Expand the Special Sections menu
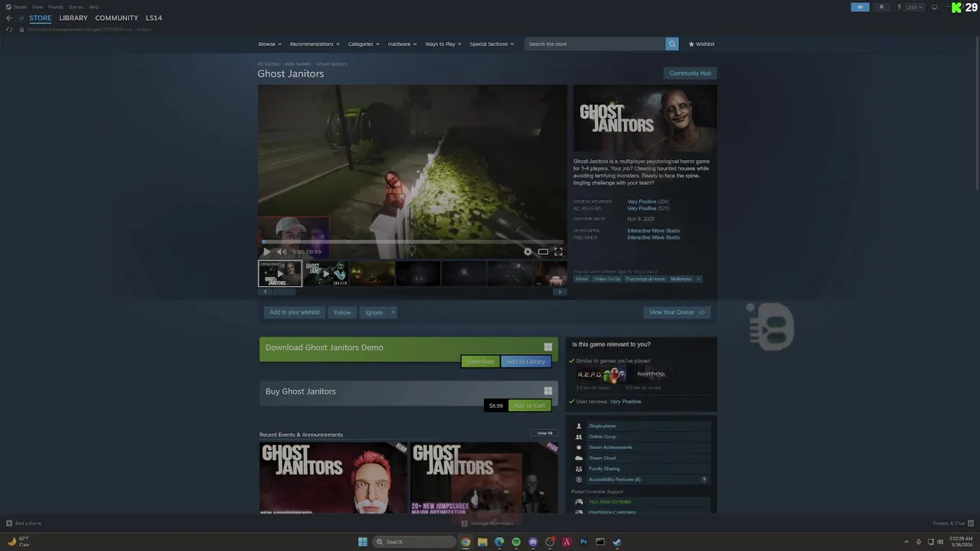 pyautogui.click(x=492, y=44)
